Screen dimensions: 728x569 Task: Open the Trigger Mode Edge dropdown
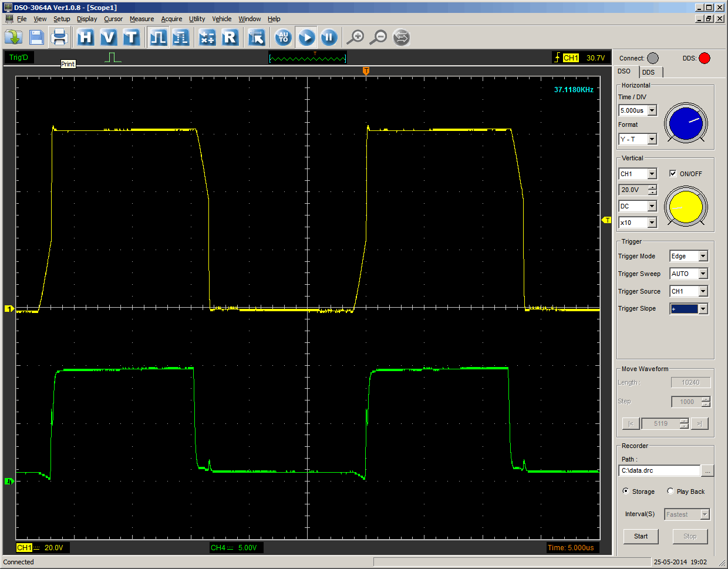click(x=703, y=256)
